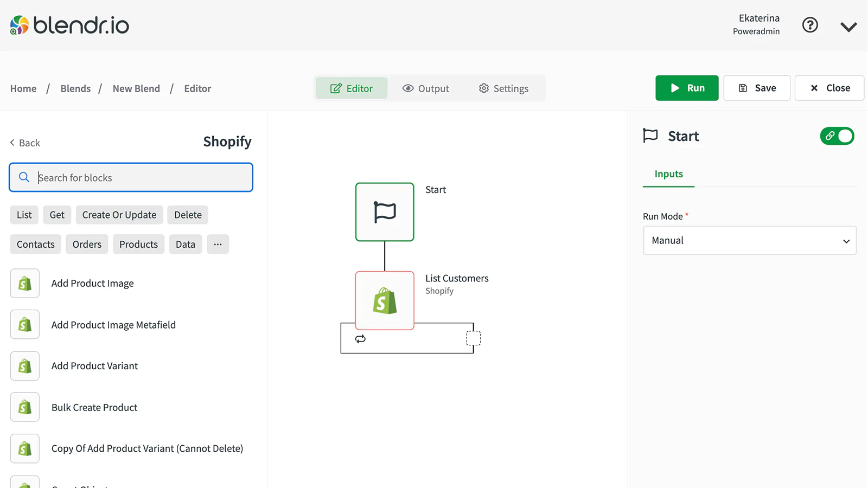Image resolution: width=868 pixels, height=488 pixels.
Task: Open the Inputs tab
Action: 668,174
